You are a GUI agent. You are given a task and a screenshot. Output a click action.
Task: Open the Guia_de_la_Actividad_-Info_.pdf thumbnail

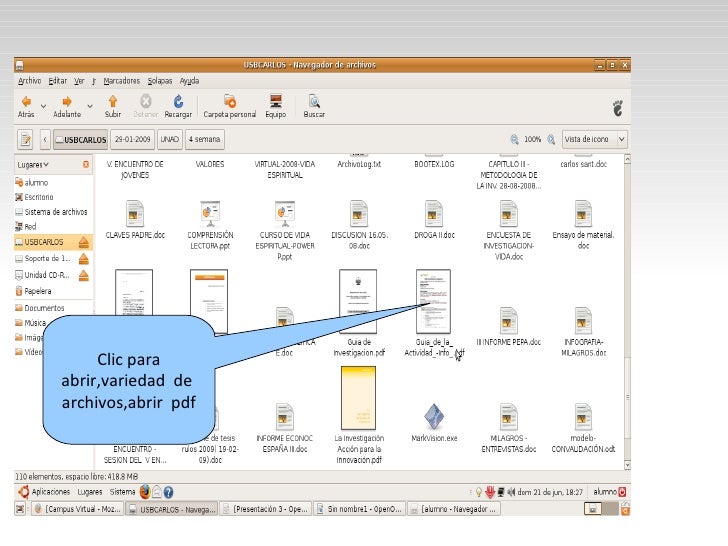point(433,301)
